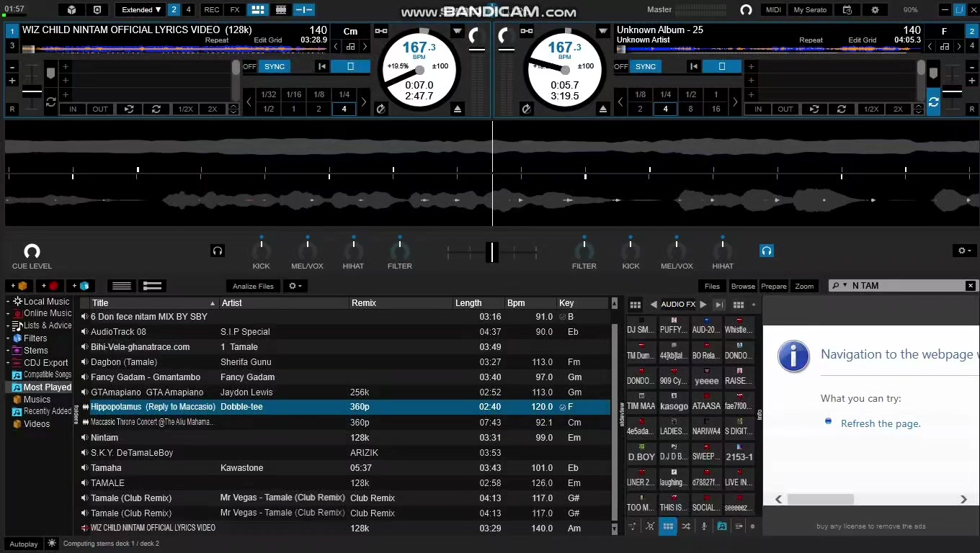The height and width of the screenshot is (553, 980).
Task: Open the search options magnifier dropdown
Action: [x=839, y=286]
